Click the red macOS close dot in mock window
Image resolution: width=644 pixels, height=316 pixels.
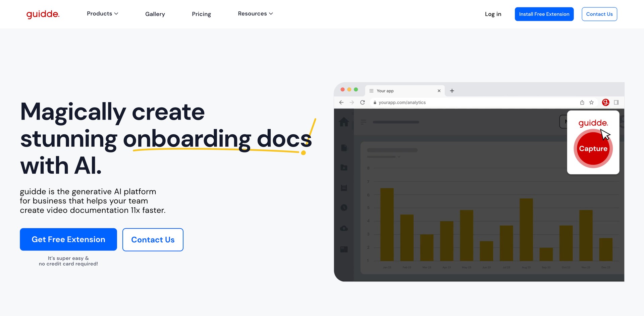342,89
